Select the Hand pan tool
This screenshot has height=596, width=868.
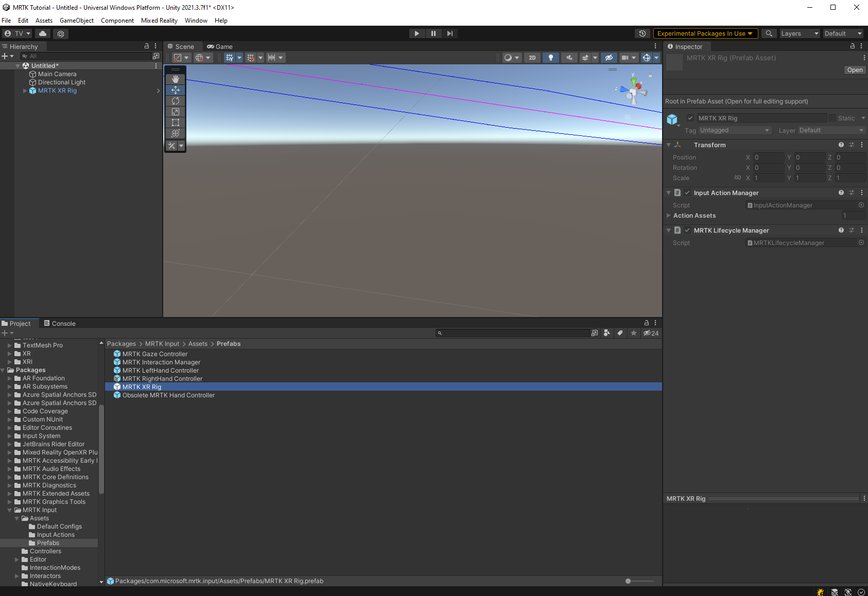coord(175,79)
